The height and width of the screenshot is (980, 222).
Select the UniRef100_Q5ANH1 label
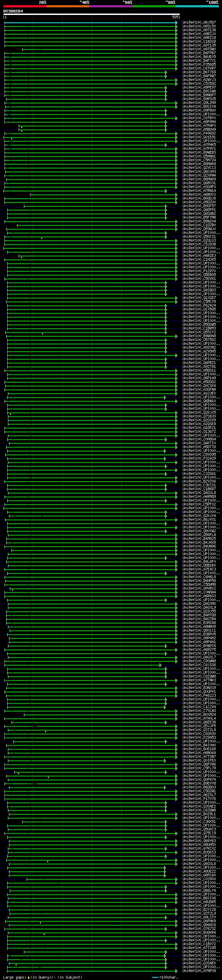click(x=199, y=156)
